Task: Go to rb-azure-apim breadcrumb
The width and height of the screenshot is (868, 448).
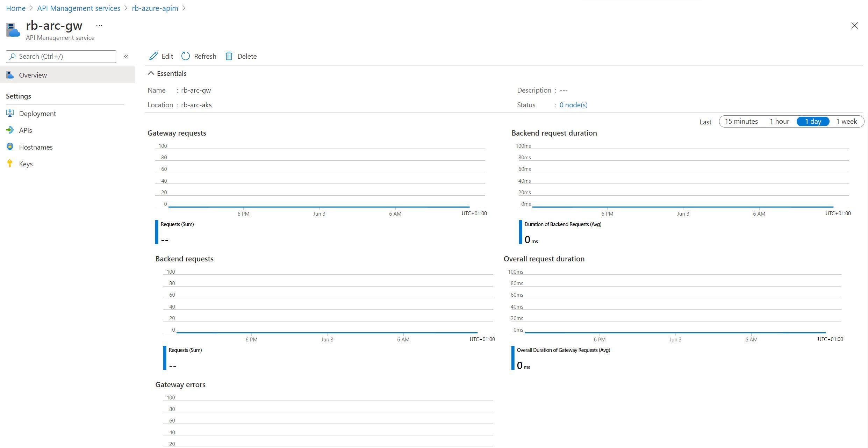Action: pyautogui.click(x=155, y=8)
